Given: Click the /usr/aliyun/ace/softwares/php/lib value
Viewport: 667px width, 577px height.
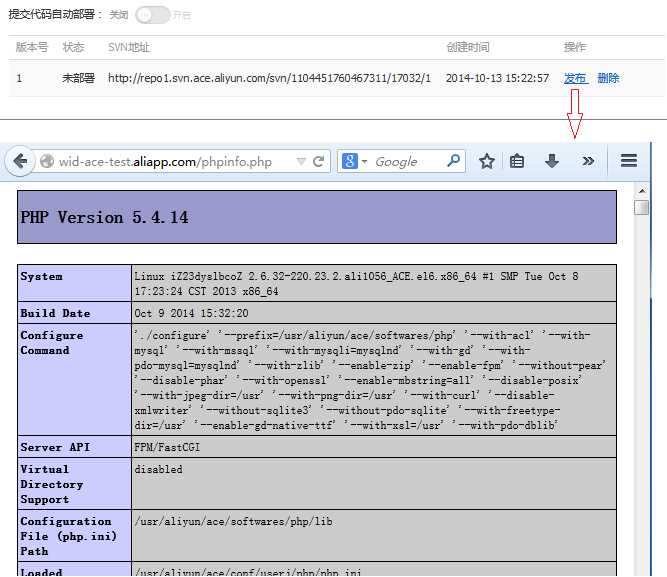Looking at the screenshot, I should point(234,521).
